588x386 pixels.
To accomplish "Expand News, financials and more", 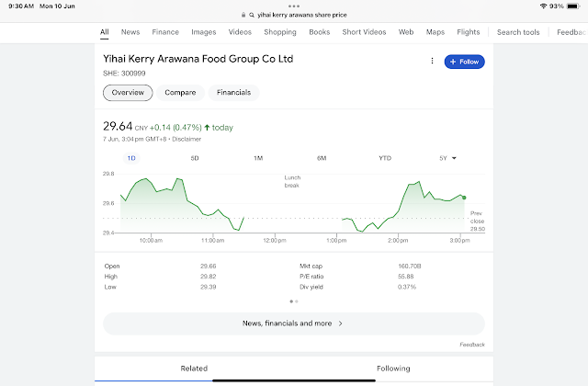I will pyautogui.click(x=293, y=324).
